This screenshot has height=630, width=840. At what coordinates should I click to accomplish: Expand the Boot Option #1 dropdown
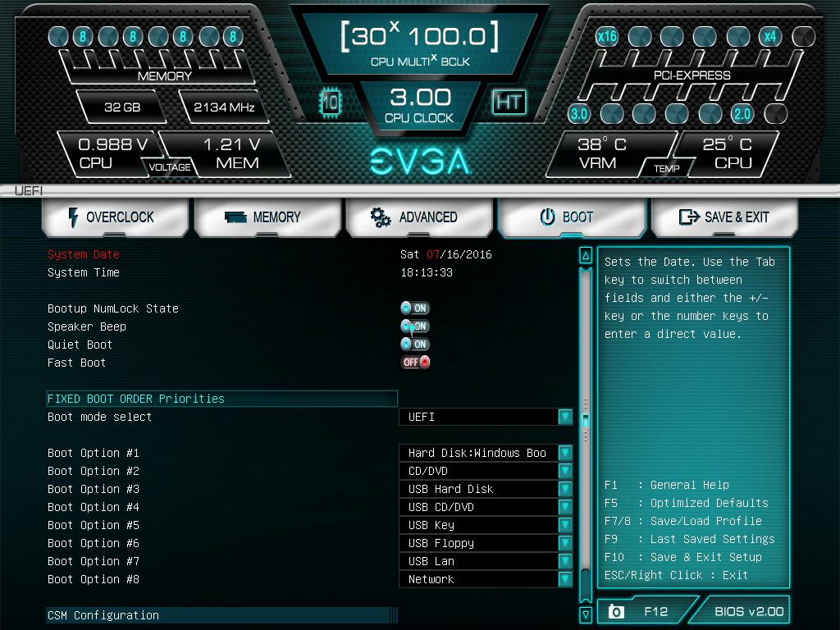(x=565, y=453)
